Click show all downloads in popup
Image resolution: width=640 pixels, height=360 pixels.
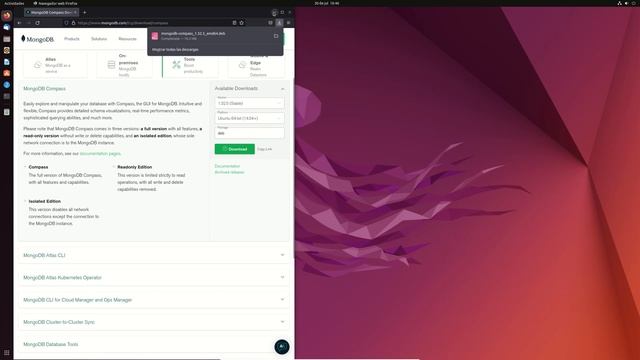click(175, 49)
